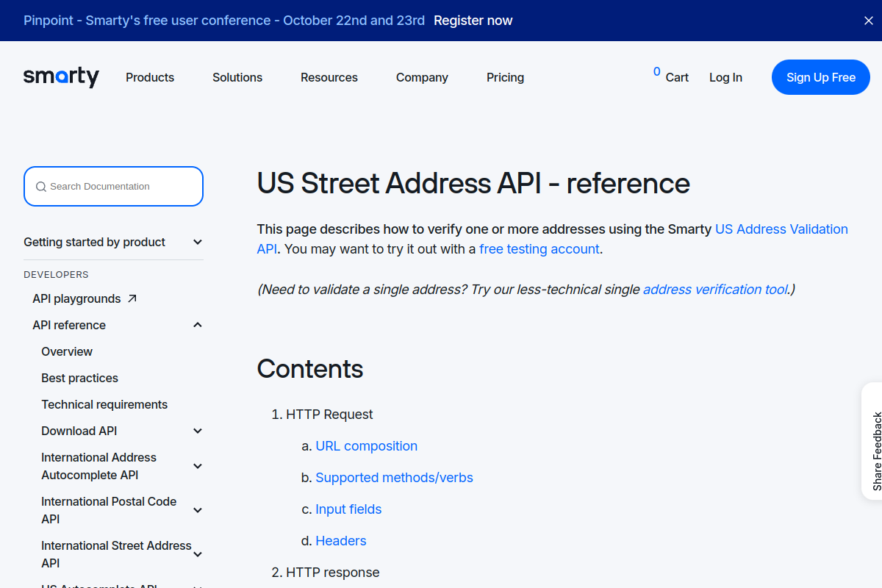Open the Cart with 0 items
This screenshot has width=882, height=588.
tap(671, 76)
